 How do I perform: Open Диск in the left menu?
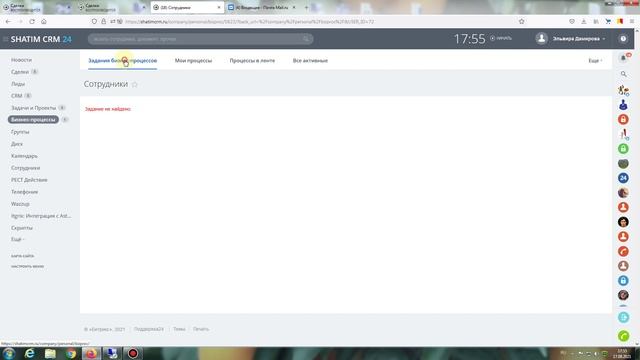pyautogui.click(x=17, y=144)
